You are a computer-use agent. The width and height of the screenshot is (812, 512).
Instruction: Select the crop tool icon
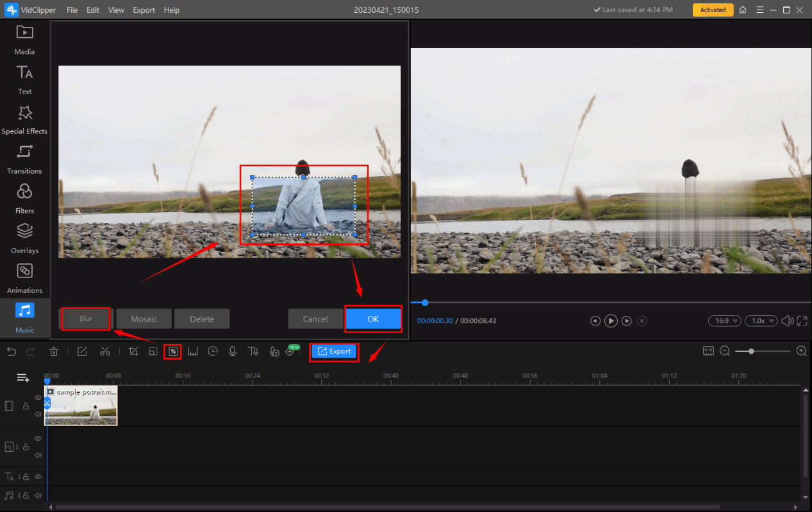coord(133,351)
